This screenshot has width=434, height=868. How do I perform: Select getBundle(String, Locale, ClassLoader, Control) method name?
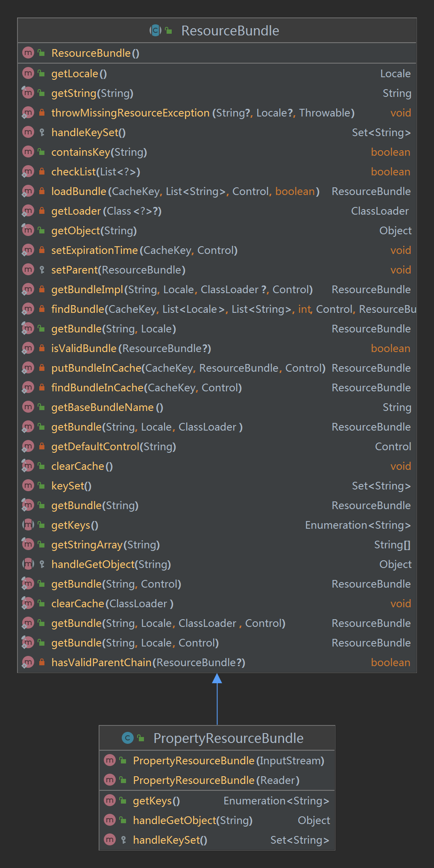point(76,623)
